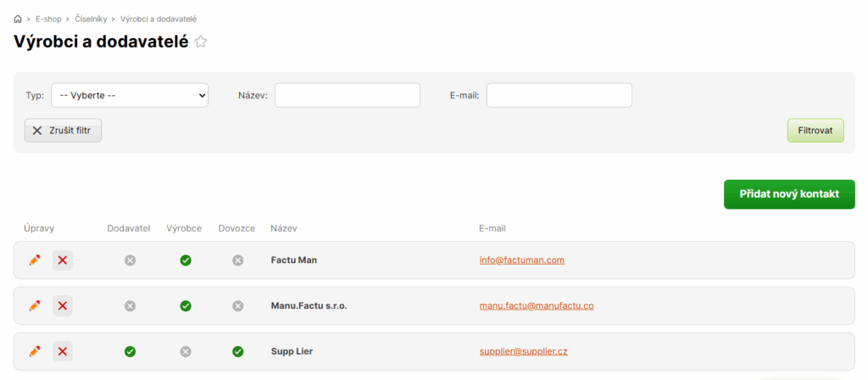The width and height of the screenshot is (868, 380).
Task: Open email link manu.factu@manufactu.co
Action: tap(537, 305)
